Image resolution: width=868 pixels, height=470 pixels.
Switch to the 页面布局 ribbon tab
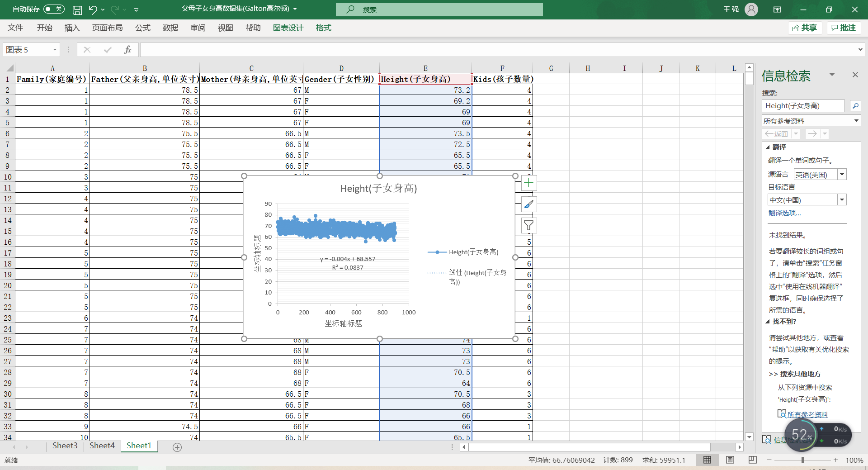pos(107,28)
